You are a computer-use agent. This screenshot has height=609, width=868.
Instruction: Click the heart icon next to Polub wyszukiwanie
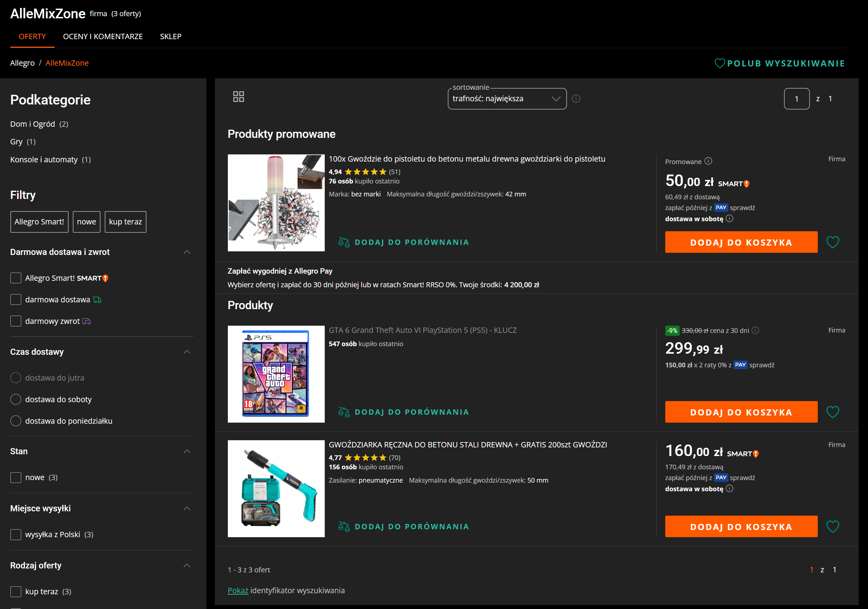click(720, 63)
